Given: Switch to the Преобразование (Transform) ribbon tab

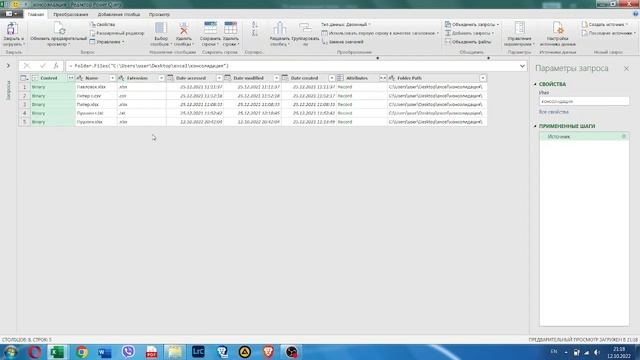Looking at the screenshot, I should 71,14.
